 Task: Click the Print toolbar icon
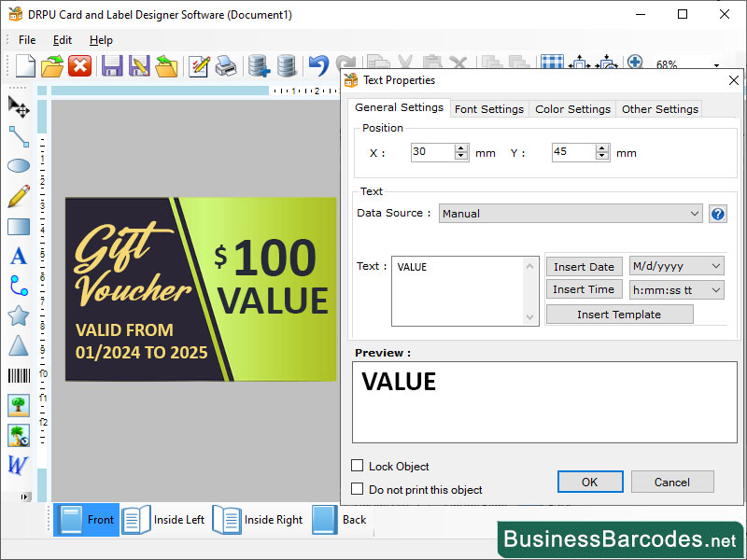coord(228,65)
